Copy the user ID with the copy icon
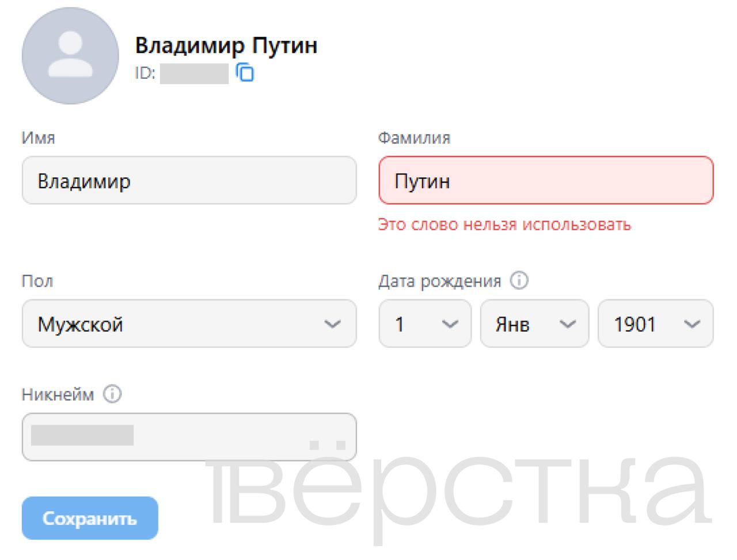The height and width of the screenshot is (560, 737). pyautogui.click(x=245, y=73)
